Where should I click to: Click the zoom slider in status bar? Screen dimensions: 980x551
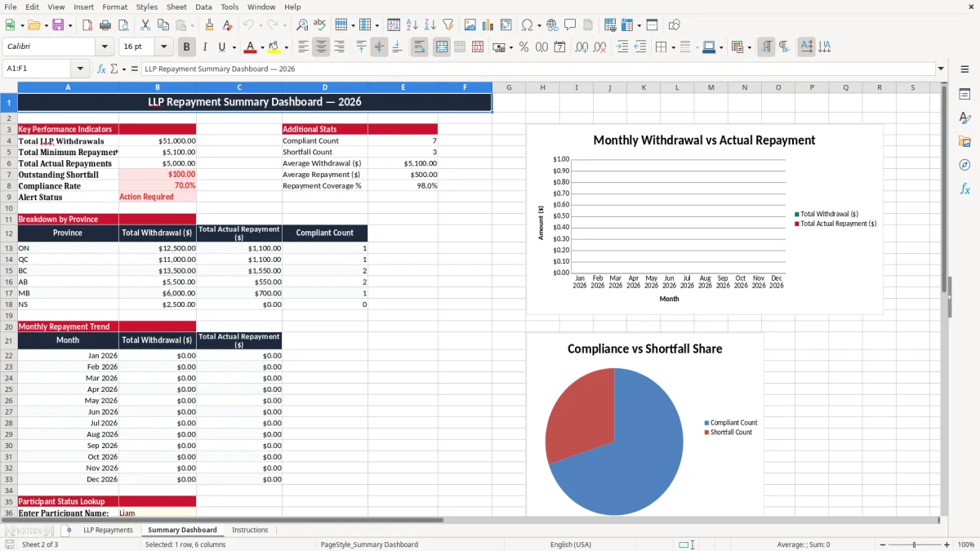(914, 544)
